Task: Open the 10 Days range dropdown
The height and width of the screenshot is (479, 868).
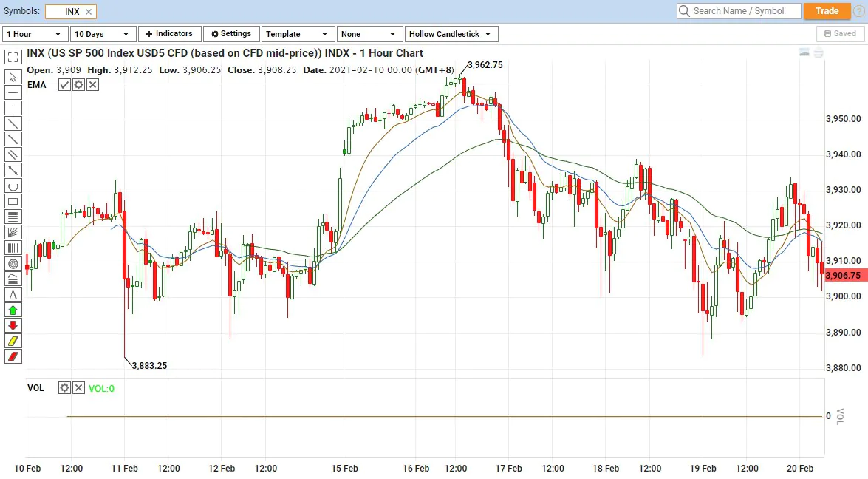Action: pos(103,34)
